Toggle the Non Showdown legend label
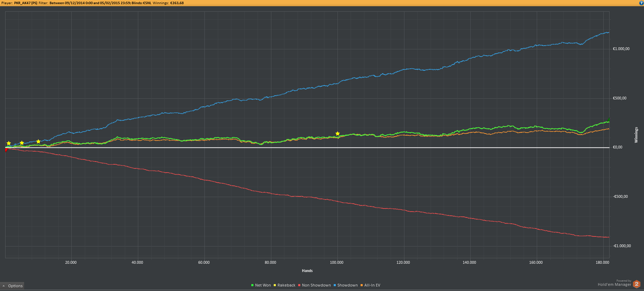This screenshot has height=291, width=644. pyautogui.click(x=316, y=285)
